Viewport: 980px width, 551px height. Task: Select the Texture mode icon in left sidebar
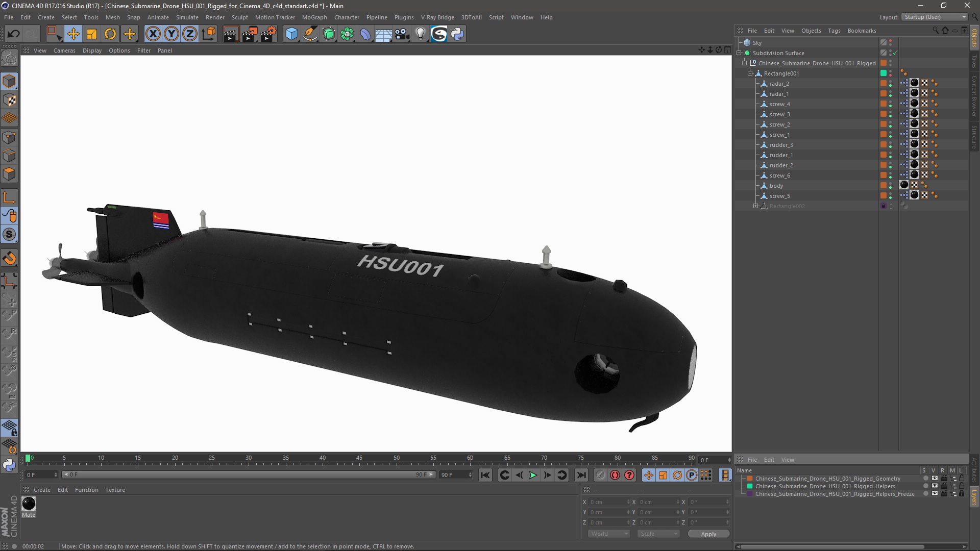click(x=9, y=100)
